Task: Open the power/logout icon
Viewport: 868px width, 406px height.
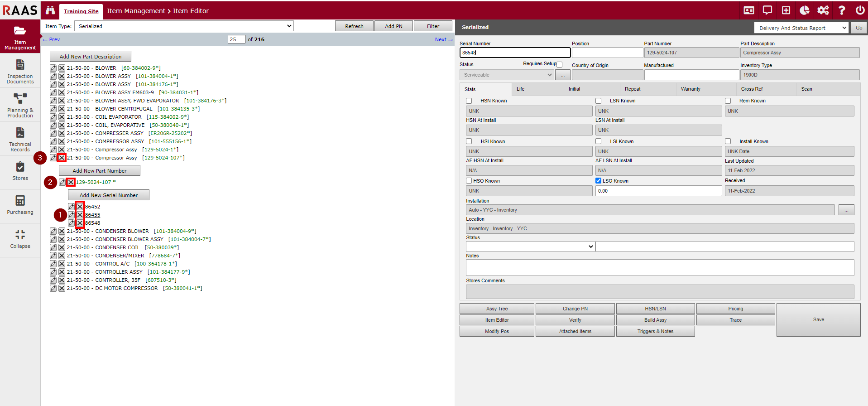Action: (x=860, y=10)
